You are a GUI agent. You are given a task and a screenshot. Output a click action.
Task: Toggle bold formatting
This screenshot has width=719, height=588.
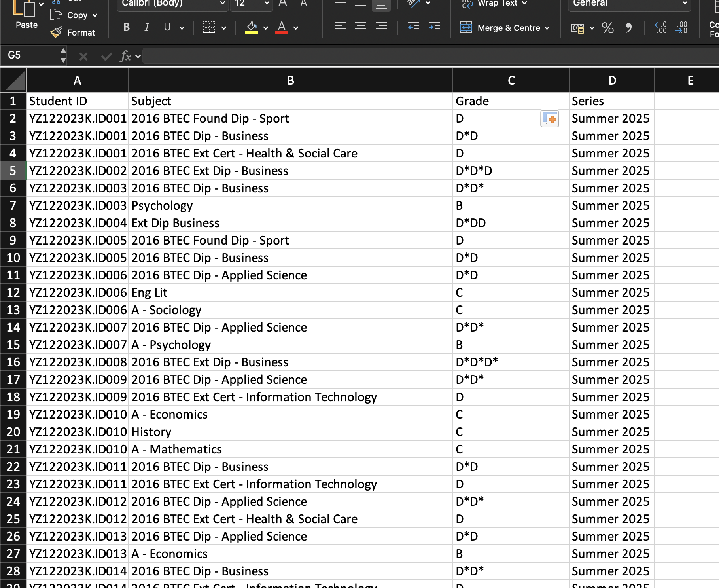click(127, 27)
